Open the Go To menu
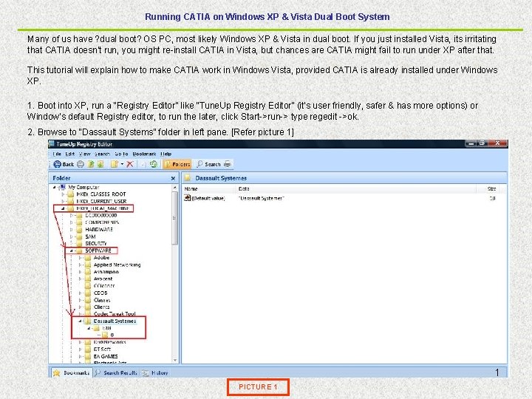This screenshot has width=532, height=399. (121, 154)
